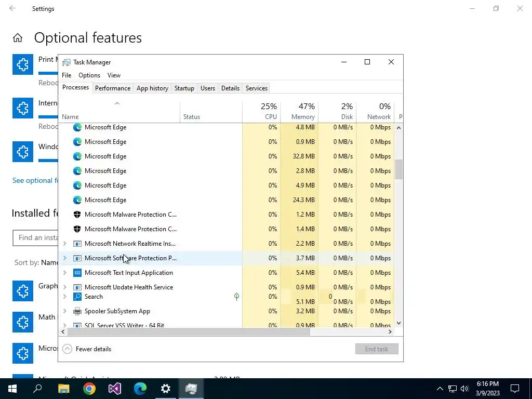Click the Spooler SubSystem App printer icon

77,311
